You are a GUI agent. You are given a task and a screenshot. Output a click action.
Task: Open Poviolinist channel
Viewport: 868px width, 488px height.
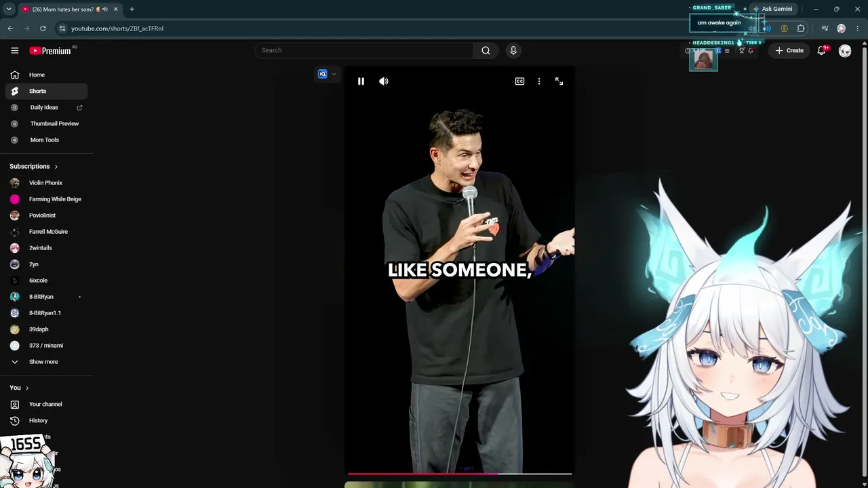click(x=46, y=216)
